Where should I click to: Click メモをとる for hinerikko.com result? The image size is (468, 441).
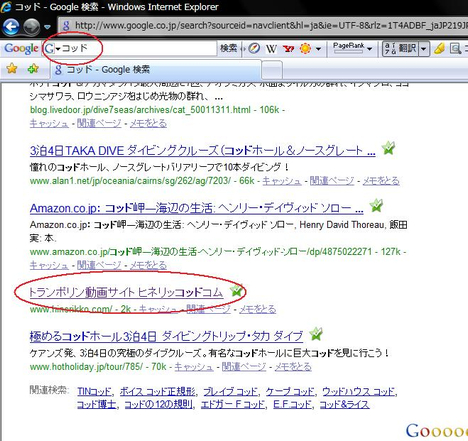[257, 309]
